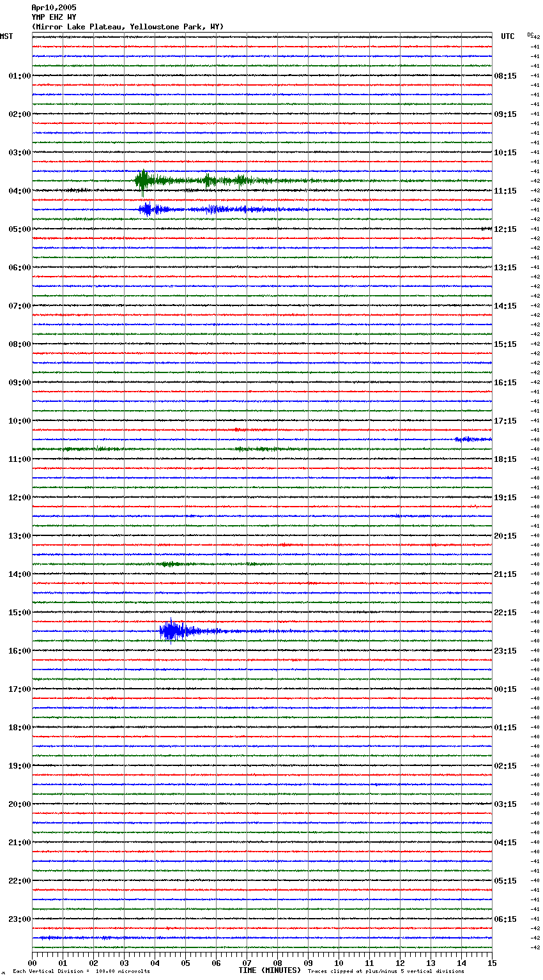Click the 00:15 UTC time label

click(x=505, y=689)
